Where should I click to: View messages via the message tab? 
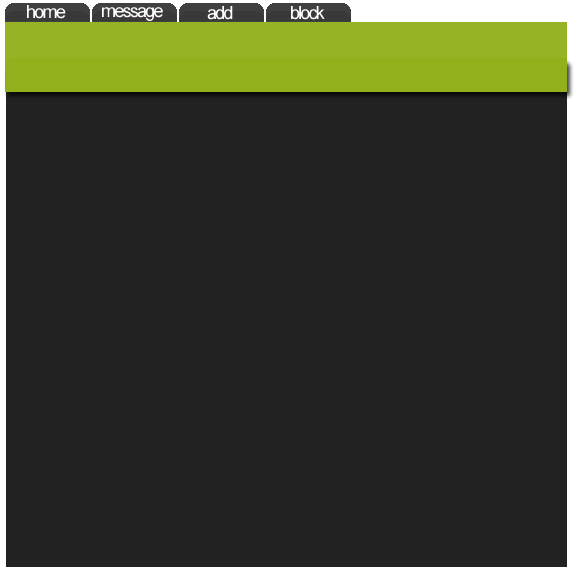point(134,12)
